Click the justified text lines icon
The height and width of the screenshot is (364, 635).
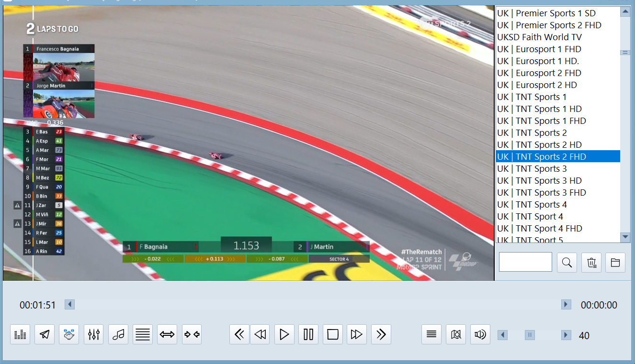tap(143, 334)
